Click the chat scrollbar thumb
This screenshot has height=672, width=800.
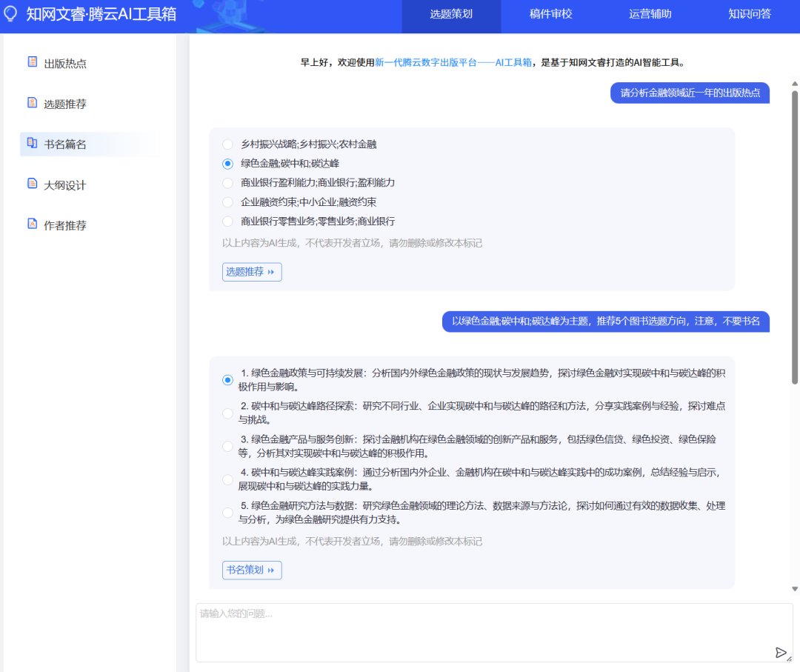[x=794, y=237]
